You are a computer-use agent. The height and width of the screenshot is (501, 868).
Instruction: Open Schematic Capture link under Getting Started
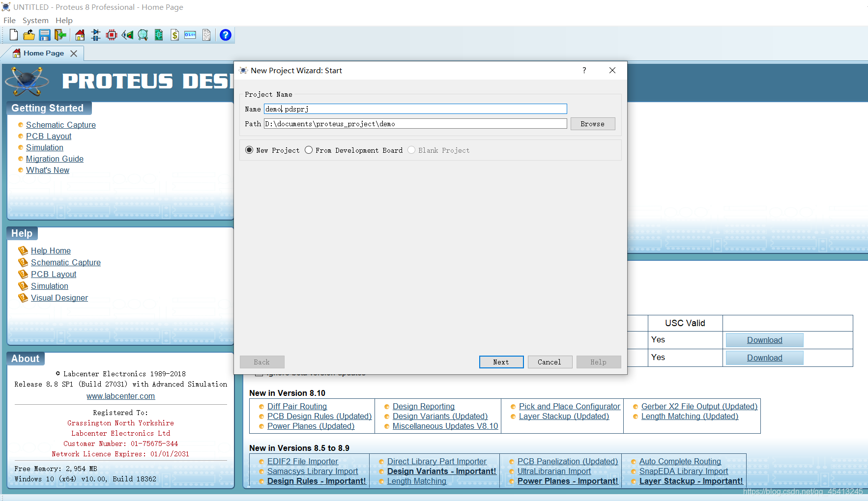tap(61, 125)
